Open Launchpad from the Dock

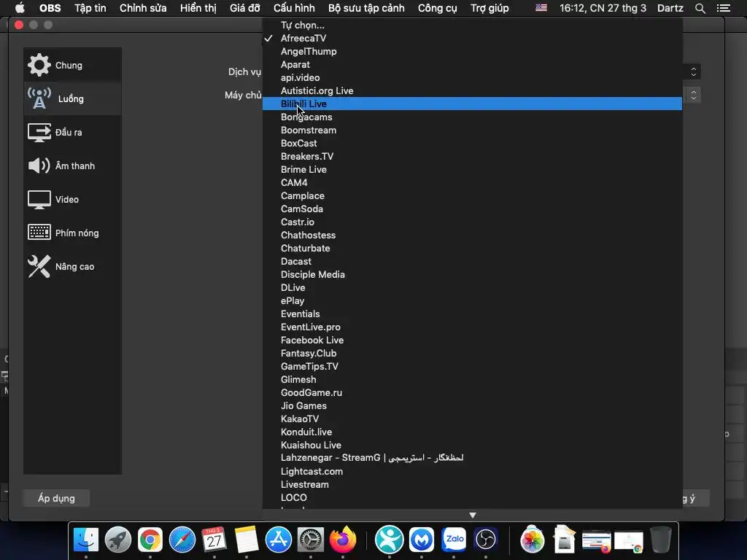click(x=118, y=540)
